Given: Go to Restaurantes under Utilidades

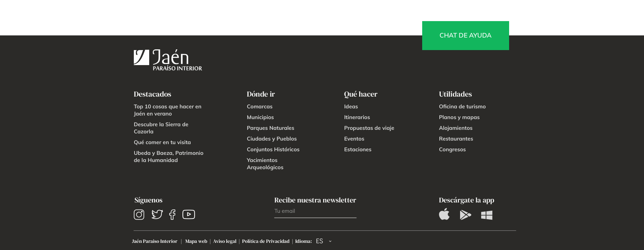Looking at the screenshot, I should [x=456, y=139].
